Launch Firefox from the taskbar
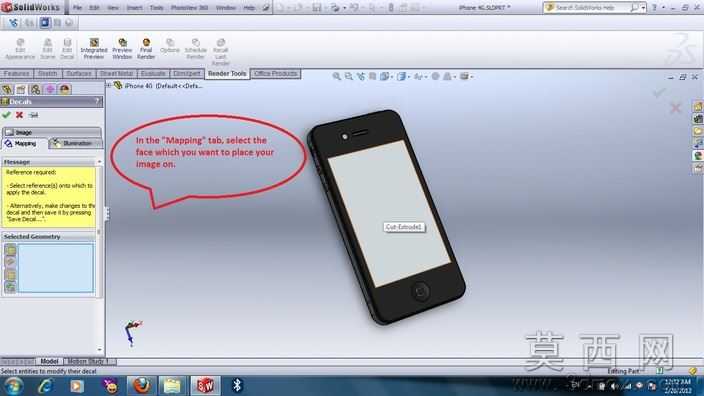The width and height of the screenshot is (704, 396). coord(141,386)
